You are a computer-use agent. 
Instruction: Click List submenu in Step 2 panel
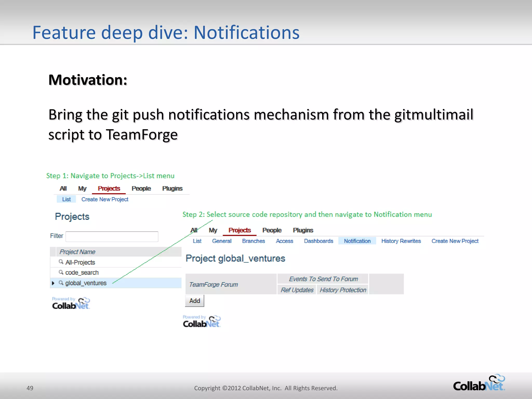(197, 241)
